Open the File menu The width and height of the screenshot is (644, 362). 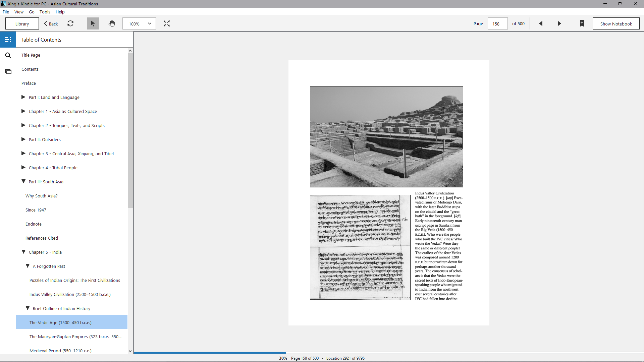tap(6, 12)
